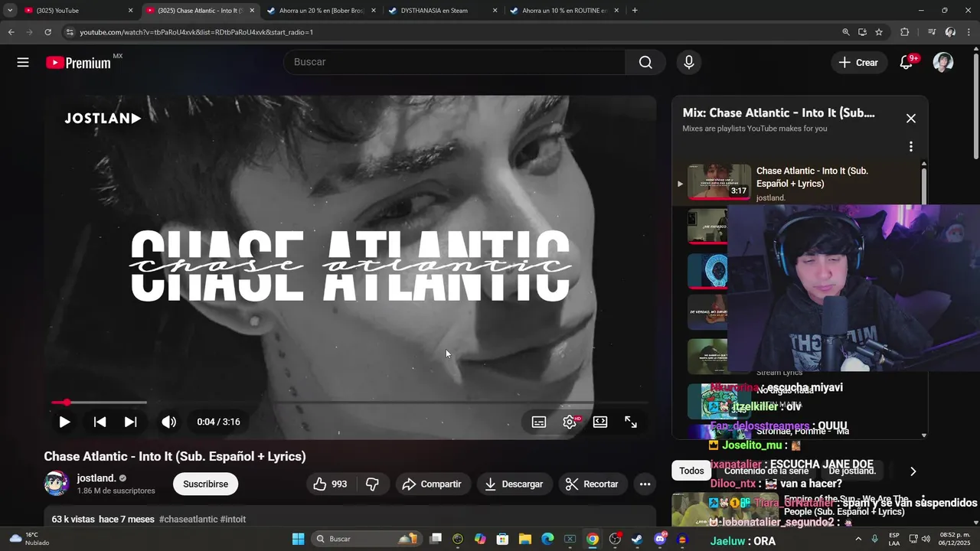Mute the video volume speaker

168,422
